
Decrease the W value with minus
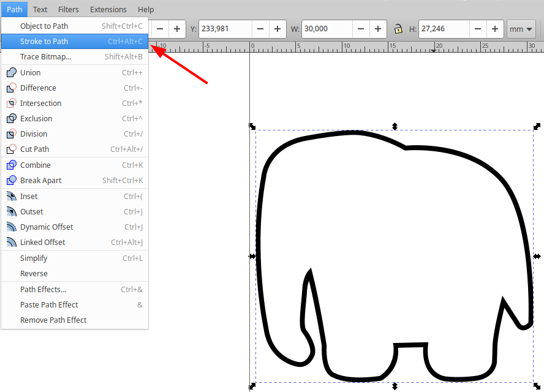point(361,29)
